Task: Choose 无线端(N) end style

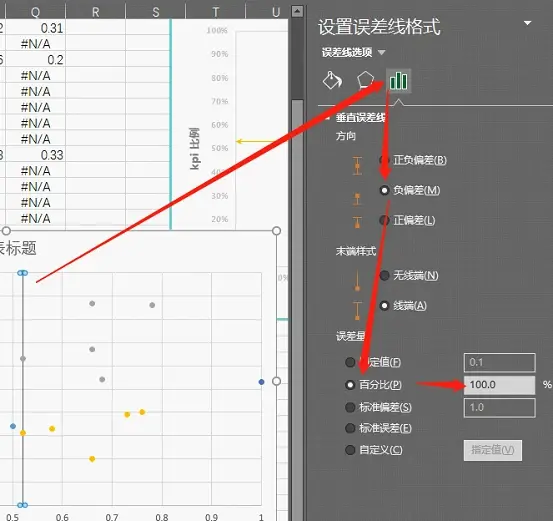Action: (409, 275)
